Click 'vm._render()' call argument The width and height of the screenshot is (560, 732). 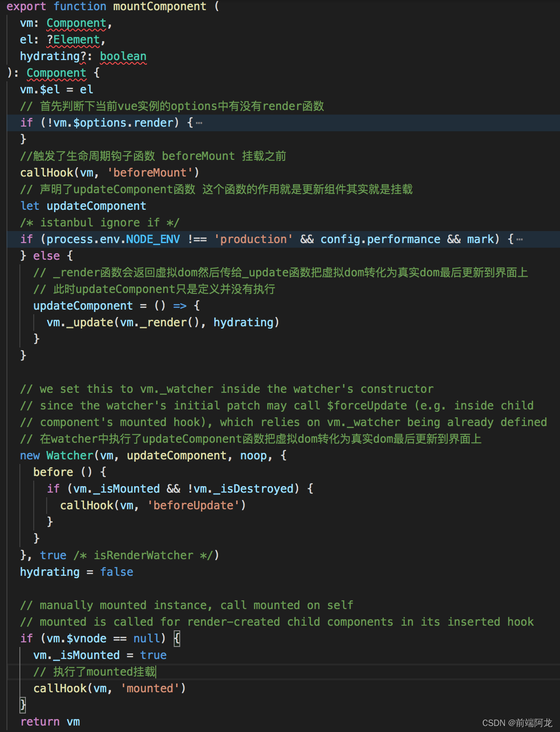160,323
